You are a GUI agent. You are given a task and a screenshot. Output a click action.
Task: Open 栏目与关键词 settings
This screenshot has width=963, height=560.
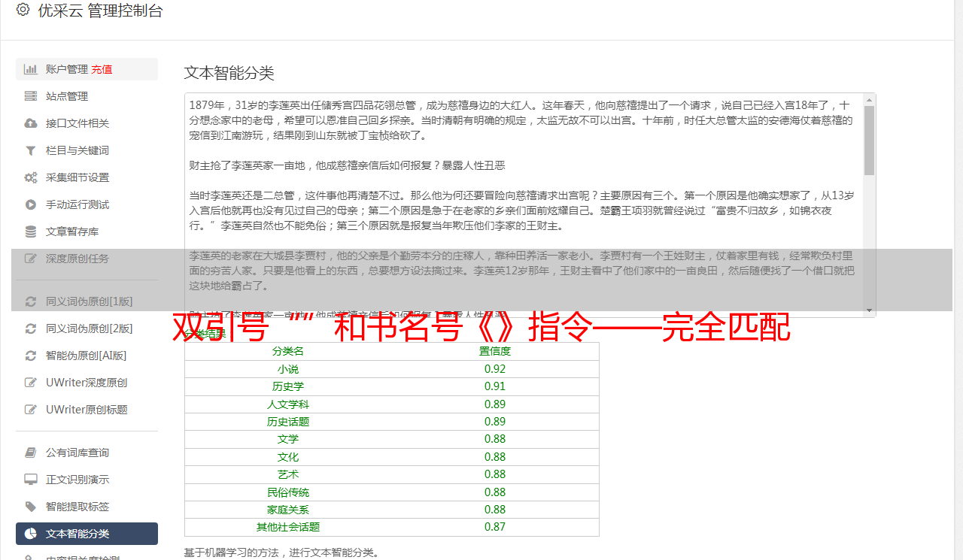point(87,150)
